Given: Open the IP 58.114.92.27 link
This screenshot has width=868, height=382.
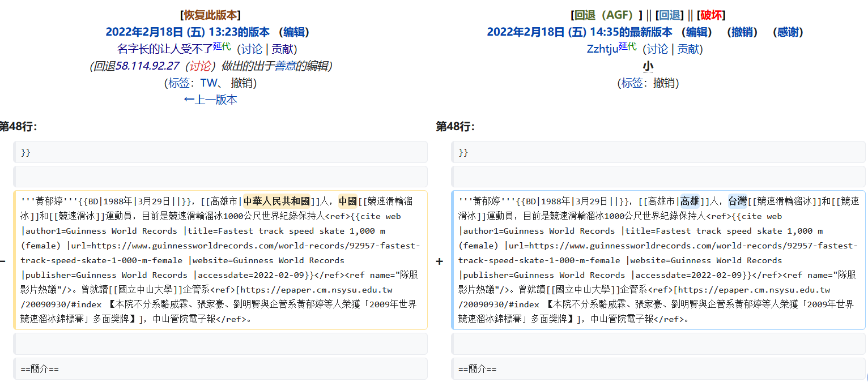Looking at the screenshot, I should pyautogui.click(x=147, y=66).
